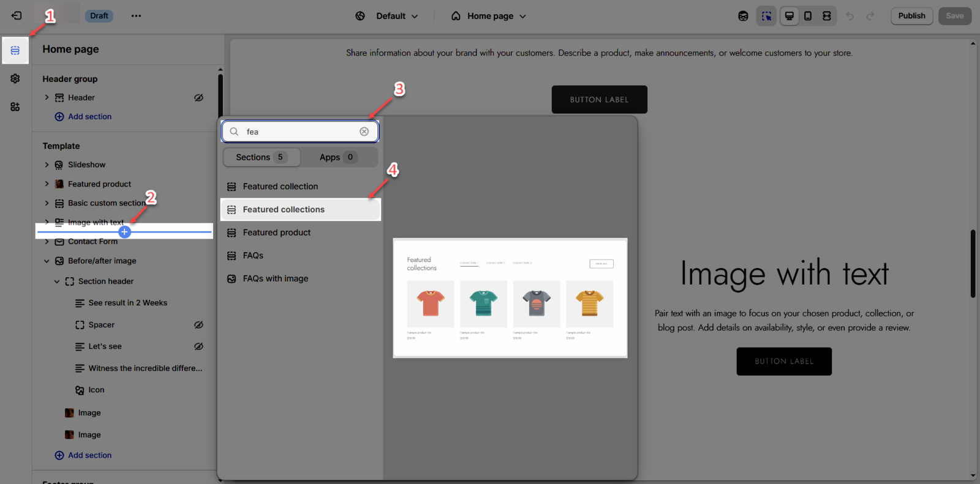Open the Sections panel icon in sidebar
The image size is (980, 484).
point(15,50)
